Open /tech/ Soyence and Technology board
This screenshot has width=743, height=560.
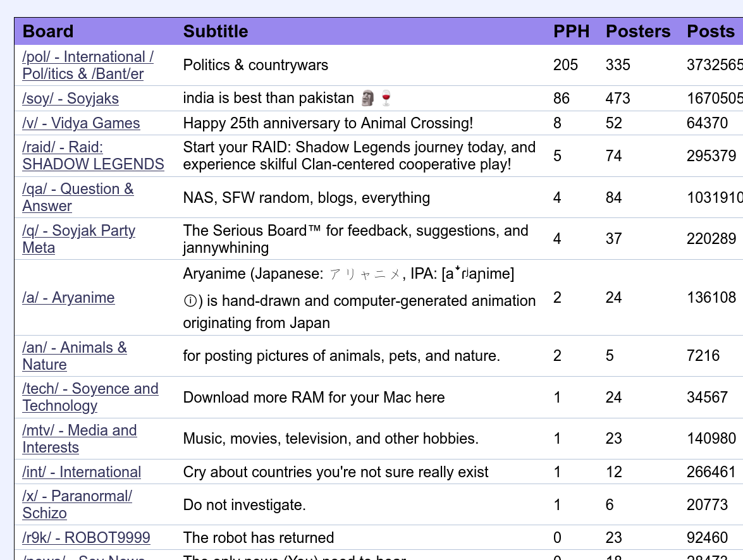tap(90, 397)
